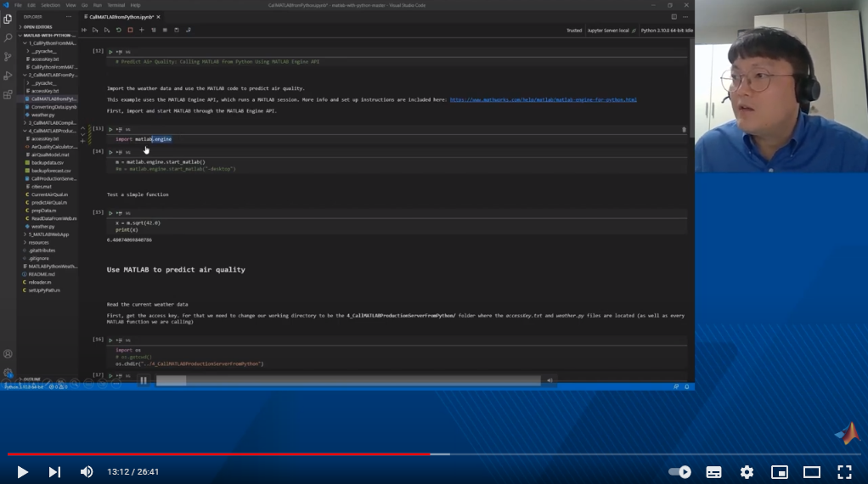The width and height of the screenshot is (868, 484).
Task: Open the Explorer view in the activity bar
Action: point(8,19)
